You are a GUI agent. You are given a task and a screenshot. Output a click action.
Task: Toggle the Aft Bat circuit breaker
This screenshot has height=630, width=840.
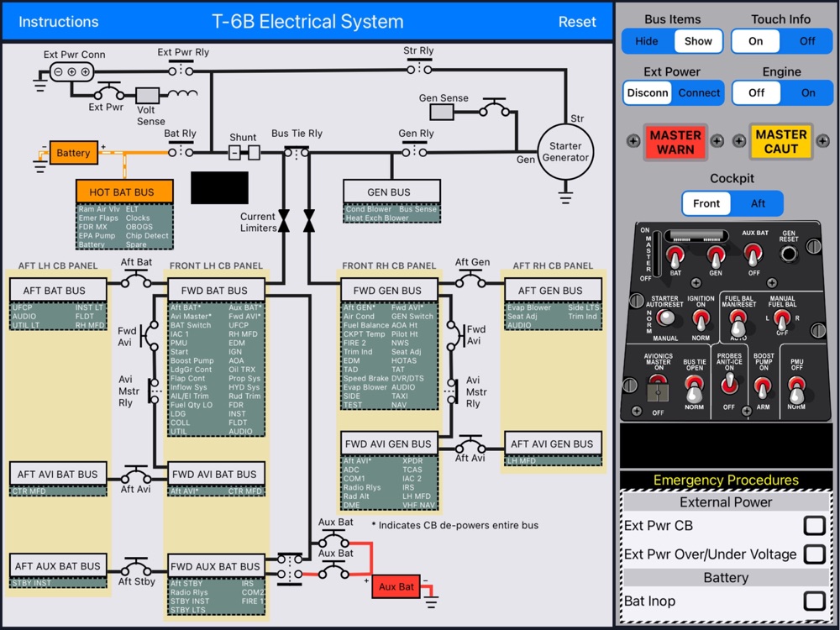pos(136,279)
